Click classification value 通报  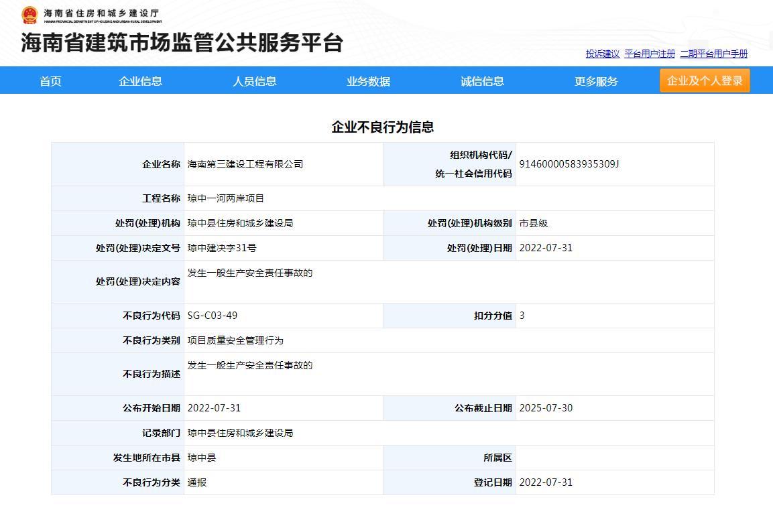pos(196,482)
